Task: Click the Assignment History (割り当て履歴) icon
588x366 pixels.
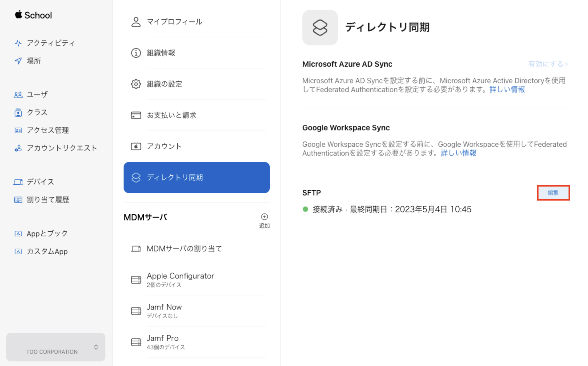Action: (x=18, y=200)
